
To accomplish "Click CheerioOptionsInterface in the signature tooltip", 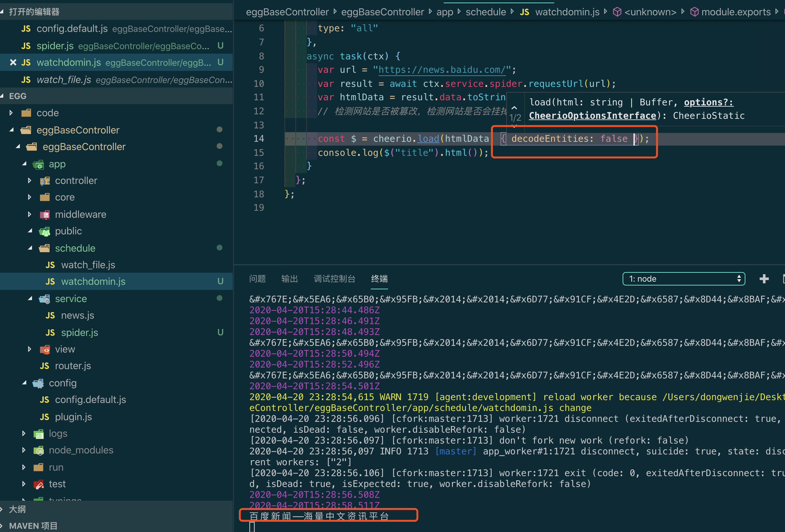I will click(592, 116).
